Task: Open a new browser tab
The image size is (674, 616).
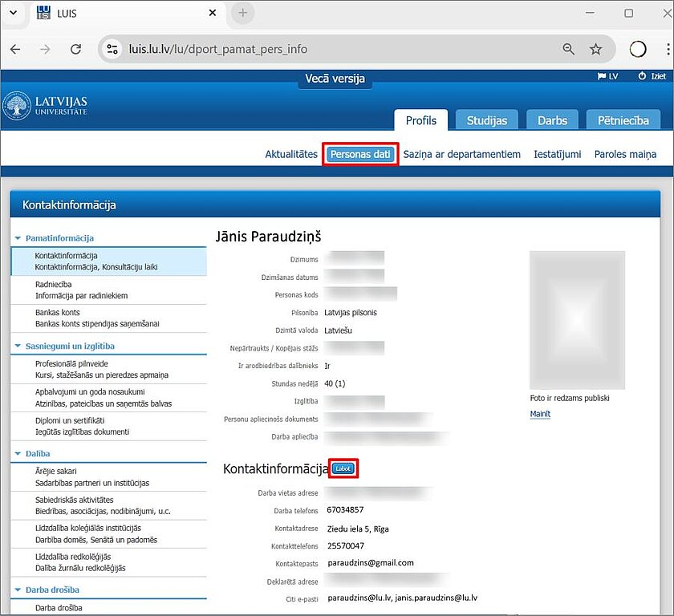Action: click(242, 14)
